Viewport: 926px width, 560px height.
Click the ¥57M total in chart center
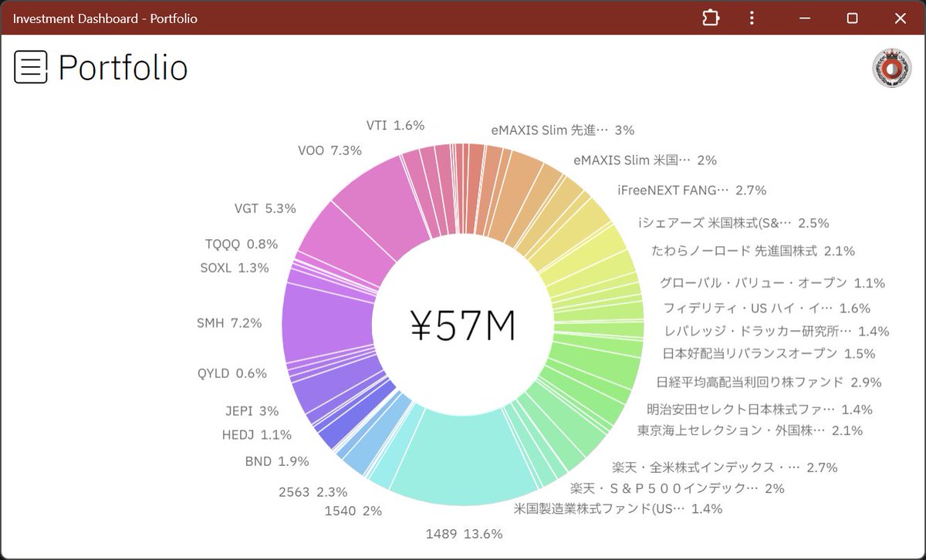coord(463,326)
